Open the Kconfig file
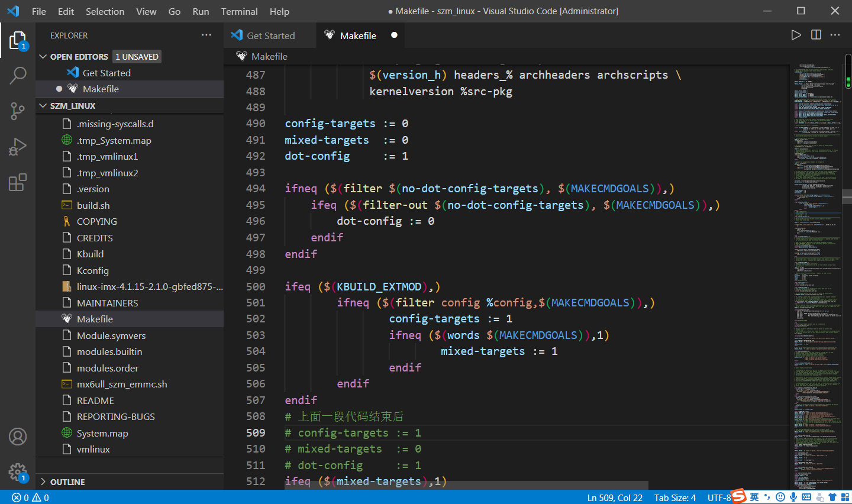This screenshot has height=504, width=852. 130,270
